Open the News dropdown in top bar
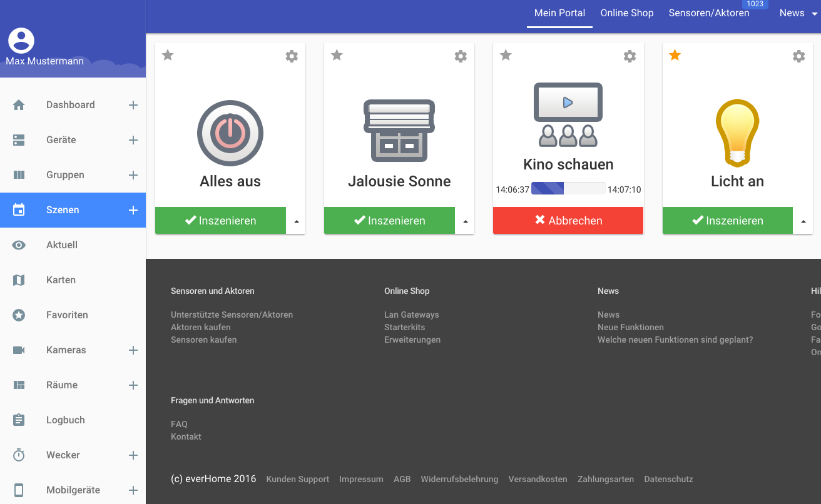Image resolution: width=821 pixels, height=504 pixels. (x=798, y=13)
